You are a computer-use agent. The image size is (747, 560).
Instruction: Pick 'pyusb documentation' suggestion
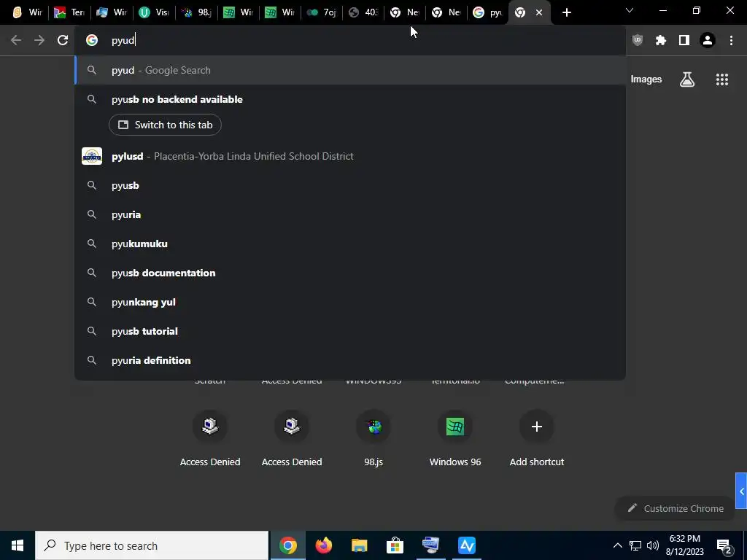pyautogui.click(x=350, y=273)
